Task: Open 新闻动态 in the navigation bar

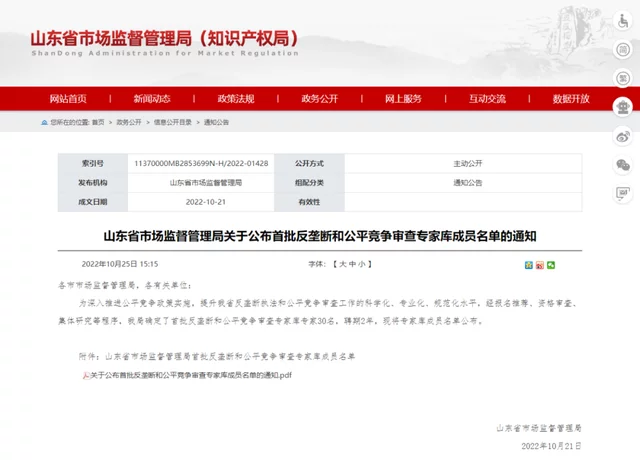Action: [x=152, y=99]
